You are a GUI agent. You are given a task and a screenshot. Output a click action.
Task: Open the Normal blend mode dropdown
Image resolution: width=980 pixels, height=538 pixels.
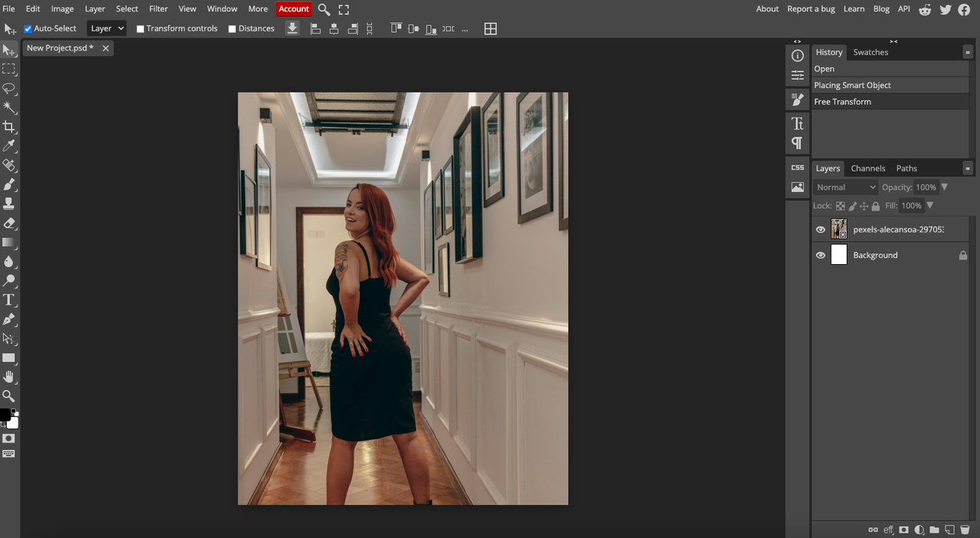click(845, 187)
